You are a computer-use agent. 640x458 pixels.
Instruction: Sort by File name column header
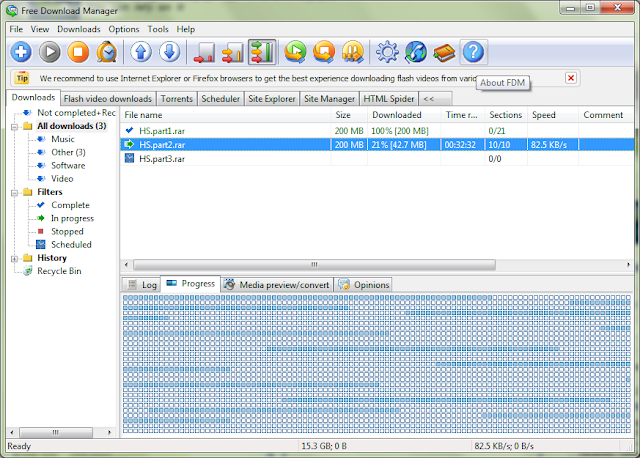pyautogui.click(x=226, y=115)
